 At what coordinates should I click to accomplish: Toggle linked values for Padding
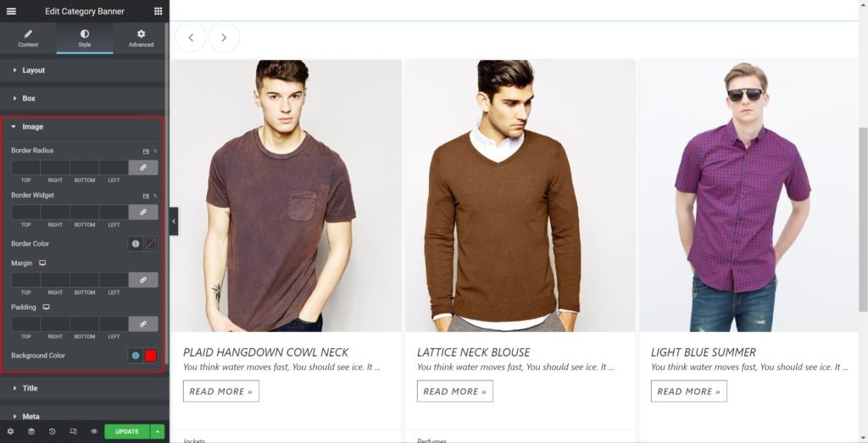[143, 324]
